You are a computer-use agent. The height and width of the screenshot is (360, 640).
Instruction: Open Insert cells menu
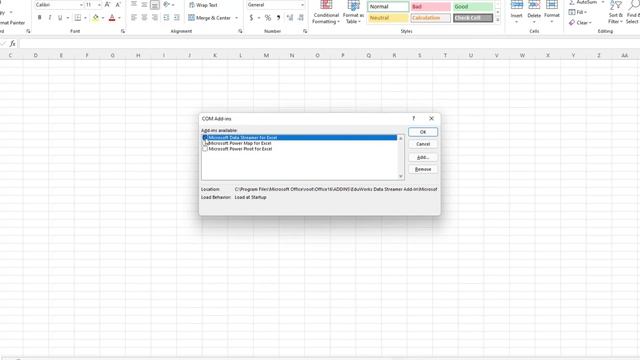[516, 12]
